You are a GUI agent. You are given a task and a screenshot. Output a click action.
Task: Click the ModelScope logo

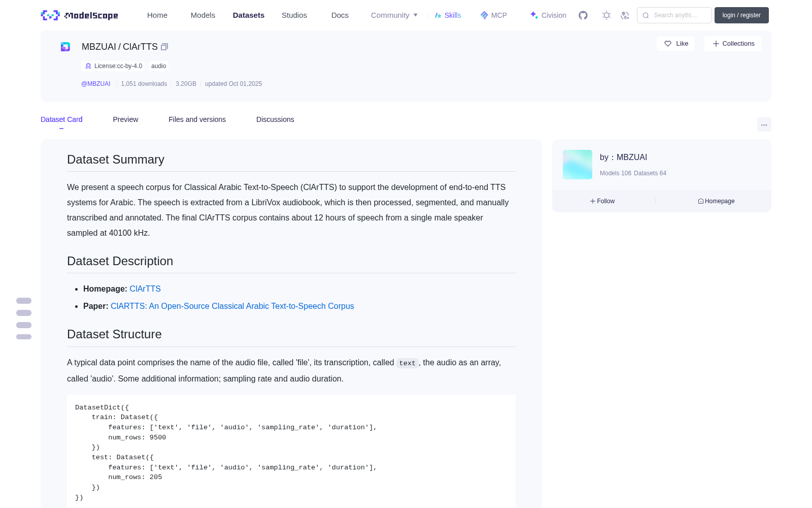(80, 15)
